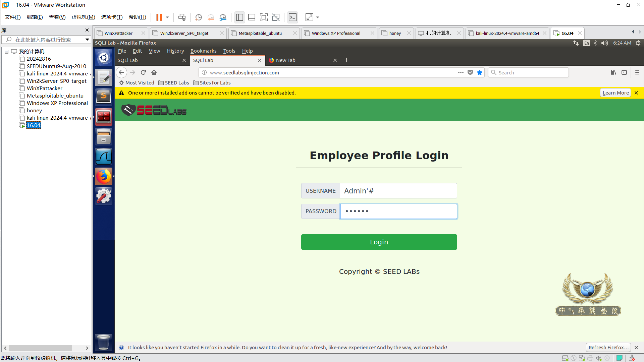Click the bookmark star icon in URL bar
Viewport: 644px width, 362px height.
tap(480, 72)
